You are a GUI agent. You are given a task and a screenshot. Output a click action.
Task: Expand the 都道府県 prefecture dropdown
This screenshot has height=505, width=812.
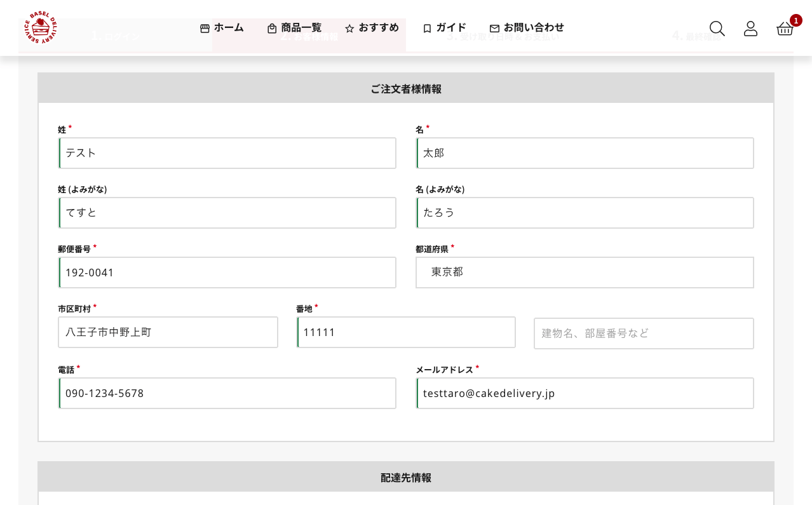[x=585, y=273]
